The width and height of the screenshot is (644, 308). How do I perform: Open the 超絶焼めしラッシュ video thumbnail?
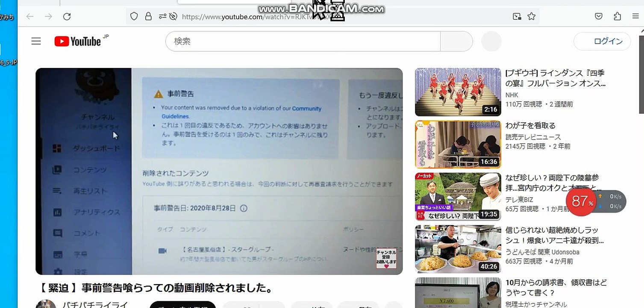tap(458, 249)
